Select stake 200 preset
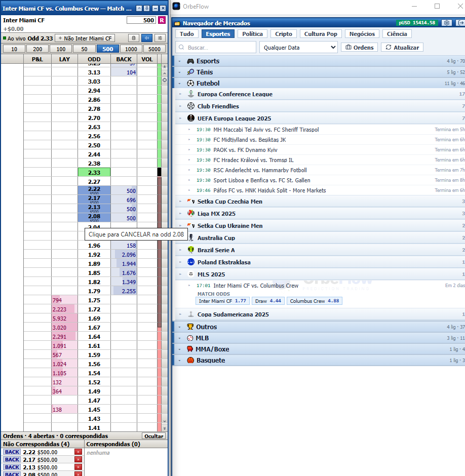465x476 pixels. (37, 49)
